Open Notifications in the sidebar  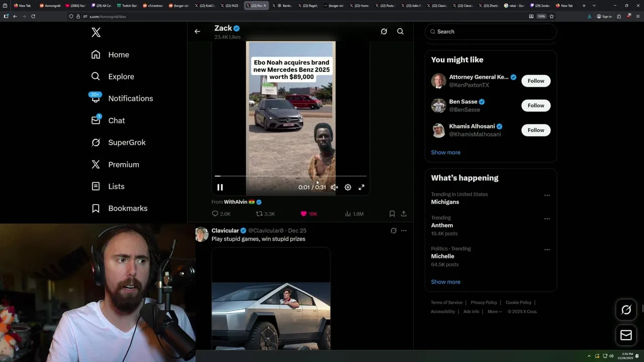pyautogui.click(x=122, y=99)
